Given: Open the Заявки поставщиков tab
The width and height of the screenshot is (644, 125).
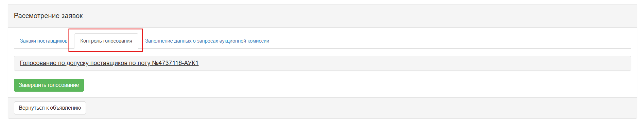Looking at the screenshot, I should pos(43,41).
